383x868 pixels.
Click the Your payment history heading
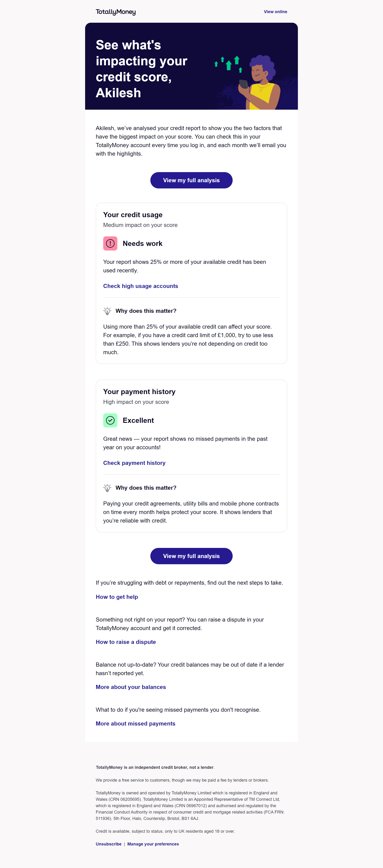pyautogui.click(x=139, y=392)
